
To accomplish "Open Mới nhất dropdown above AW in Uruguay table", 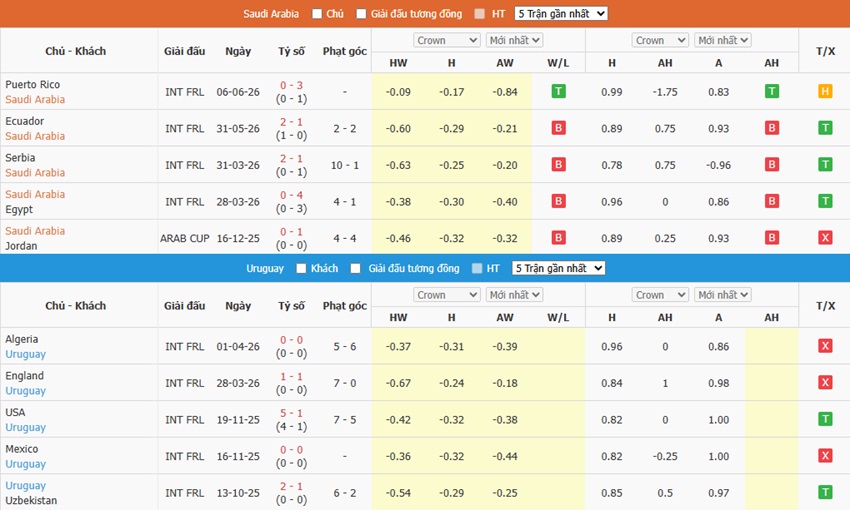I will coord(514,295).
